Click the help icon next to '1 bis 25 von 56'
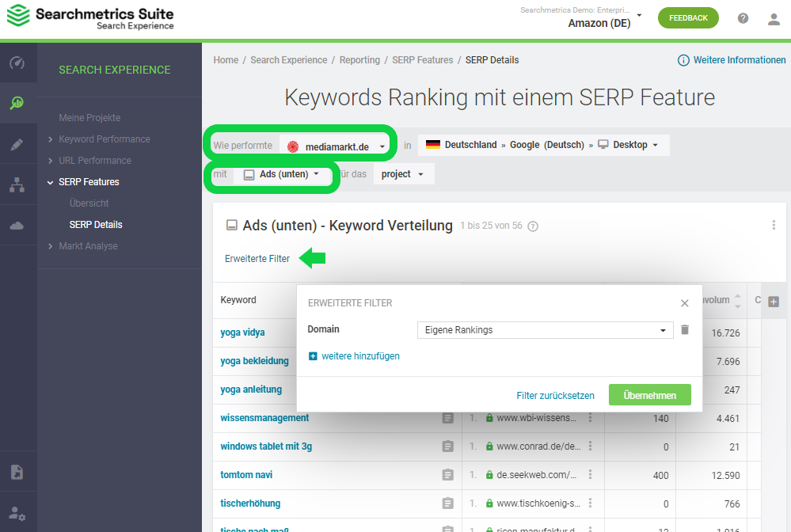 pos(533,226)
